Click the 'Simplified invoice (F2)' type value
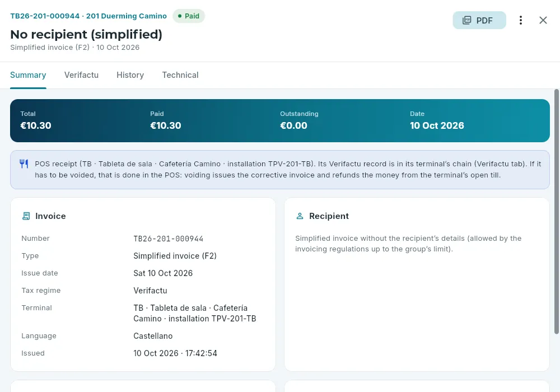560x392 pixels. (x=175, y=256)
